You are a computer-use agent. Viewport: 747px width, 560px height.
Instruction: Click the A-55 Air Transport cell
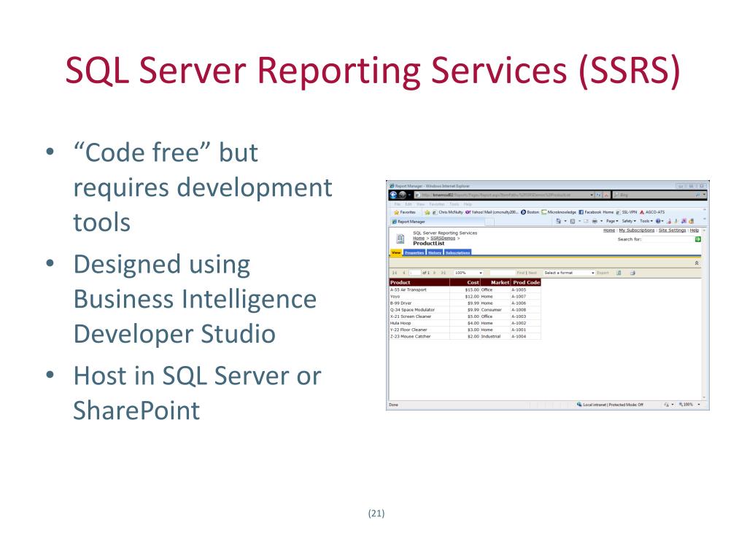click(419, 289)
